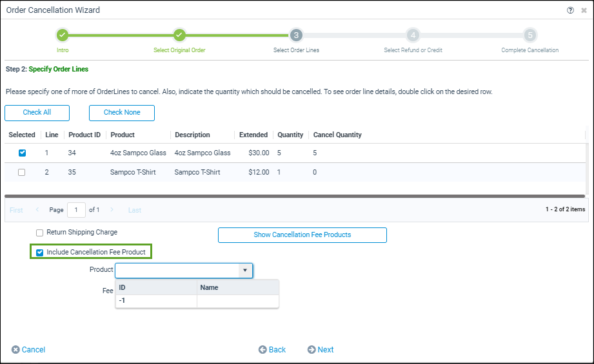Click Cancel Quantity 5 cell

pyautogui.click(x=315, y=153)
